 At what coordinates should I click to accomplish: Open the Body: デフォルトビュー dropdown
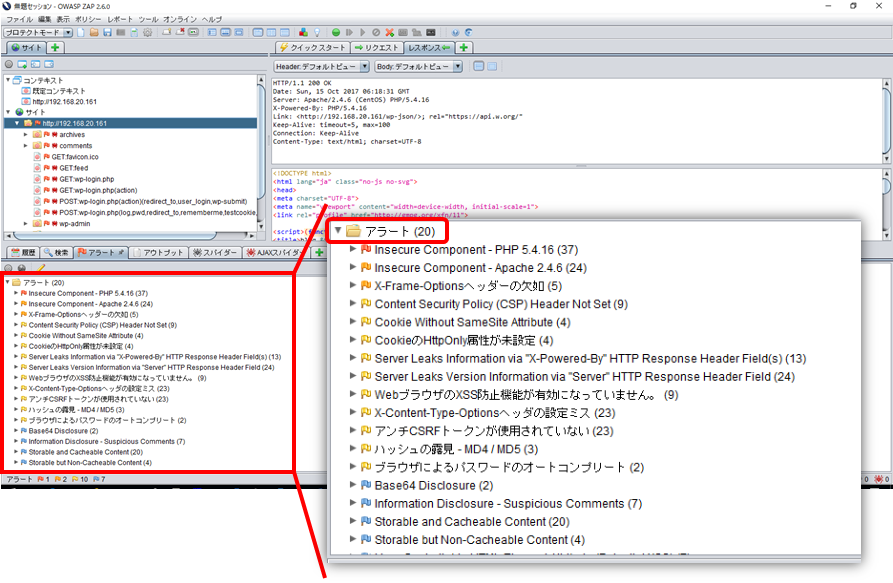point(419,67)
